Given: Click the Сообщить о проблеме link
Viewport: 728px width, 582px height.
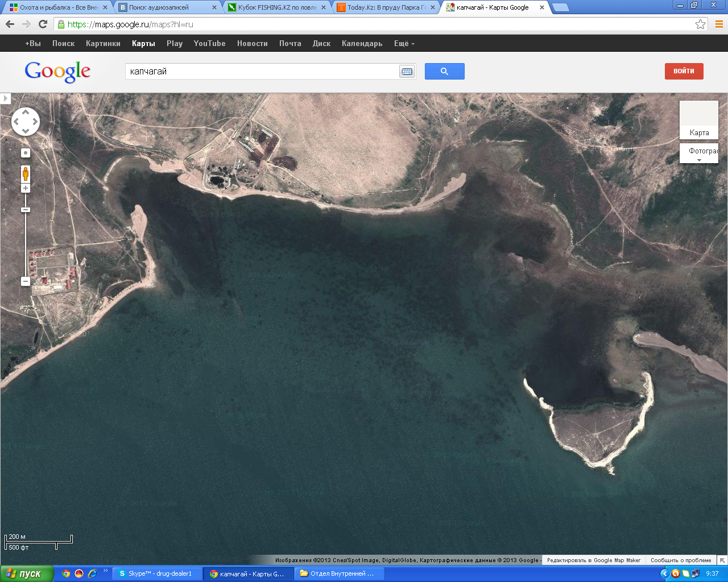Looking at the screenshot, I should tap(680, 560).
